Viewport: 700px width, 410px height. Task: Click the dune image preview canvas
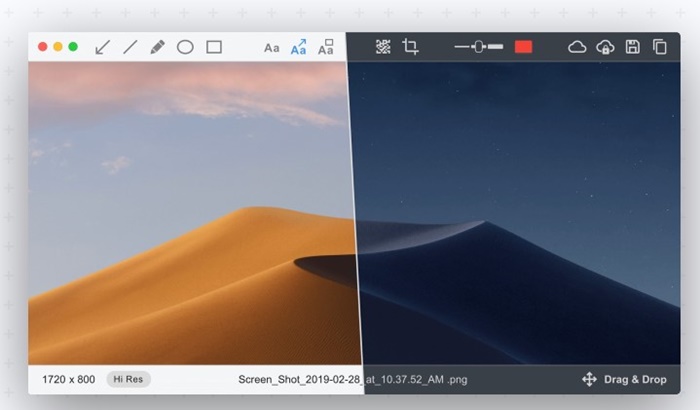(x=354, y=213)
